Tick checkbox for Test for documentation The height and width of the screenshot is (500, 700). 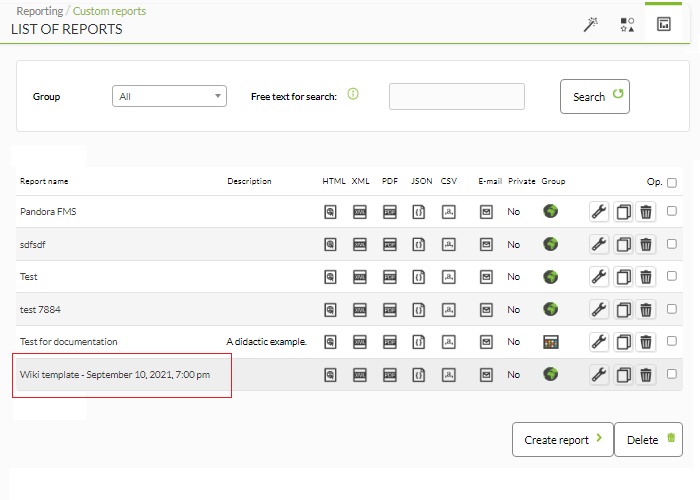click(671, 341)
